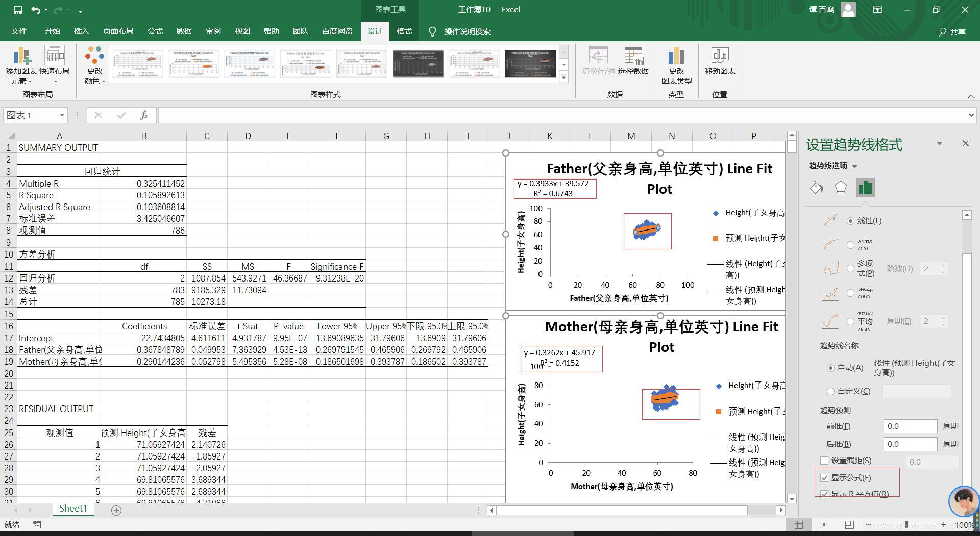The width and height of the screenshot is (980, 536).
Task: Click the macro record icon in status bar
Action: (x=37, y=524)
